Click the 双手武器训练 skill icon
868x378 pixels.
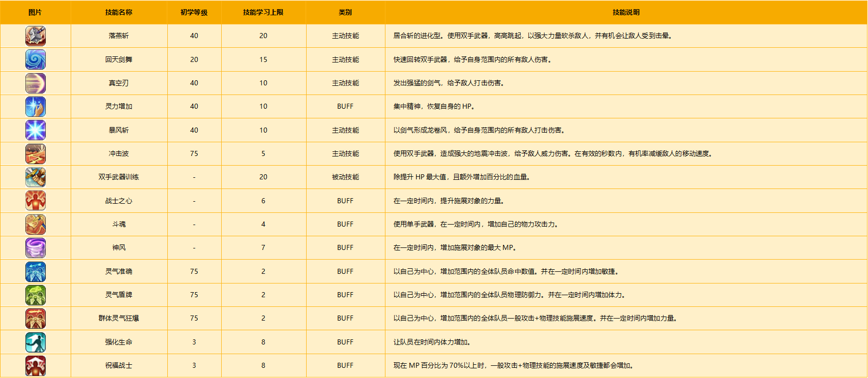pyautogui.click(x=36, y=177)
